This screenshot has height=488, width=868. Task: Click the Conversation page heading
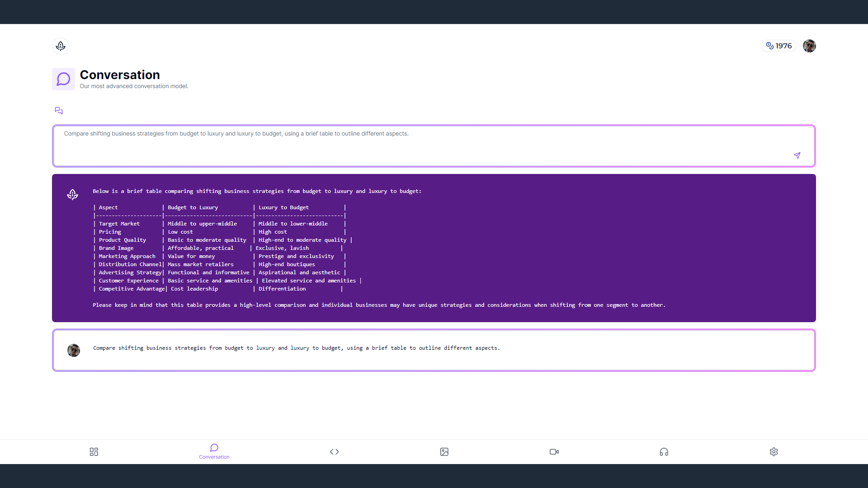coord(120,75)
